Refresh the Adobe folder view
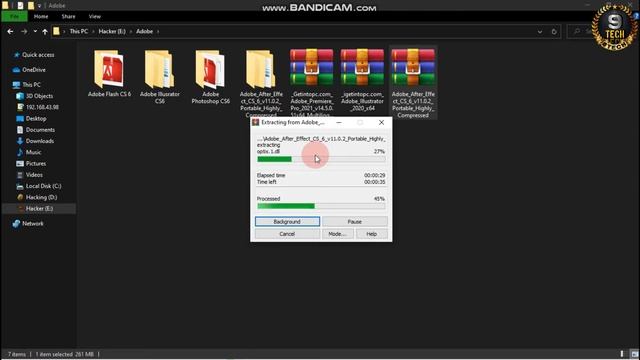Screen dimensions: 640x360 (554, 31)
